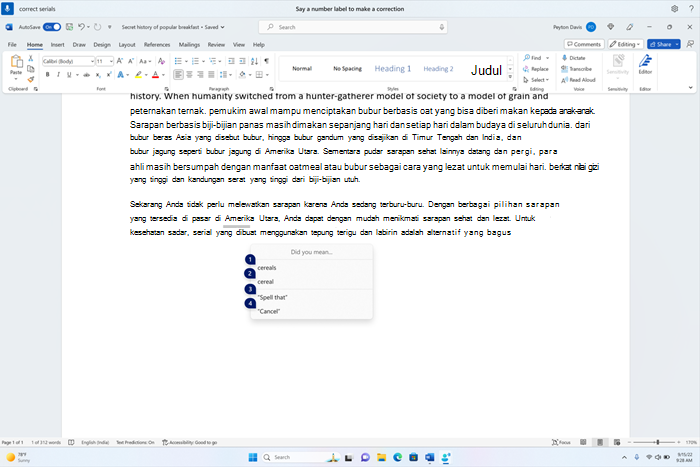This screenshot has height=467, width=700.
Task: Click the Cut scissors icon
Action: pyautogui.click(x=31, y=58)
